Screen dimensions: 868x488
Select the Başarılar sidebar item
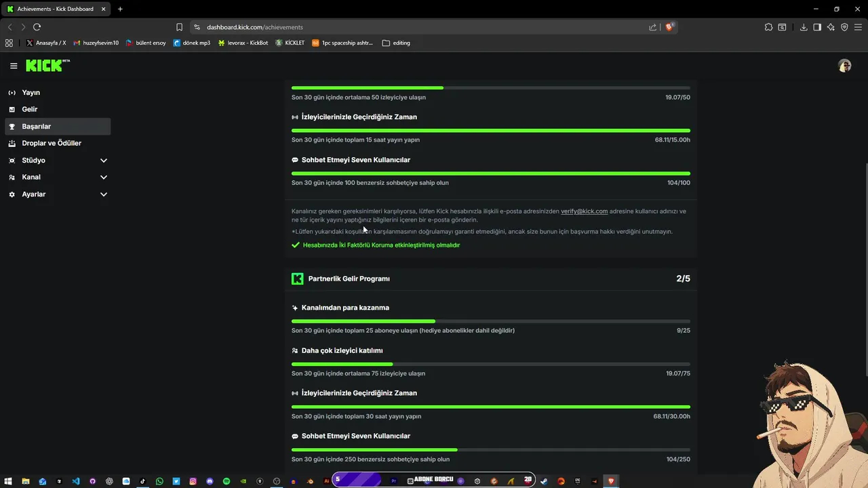[x=58, y=126]
